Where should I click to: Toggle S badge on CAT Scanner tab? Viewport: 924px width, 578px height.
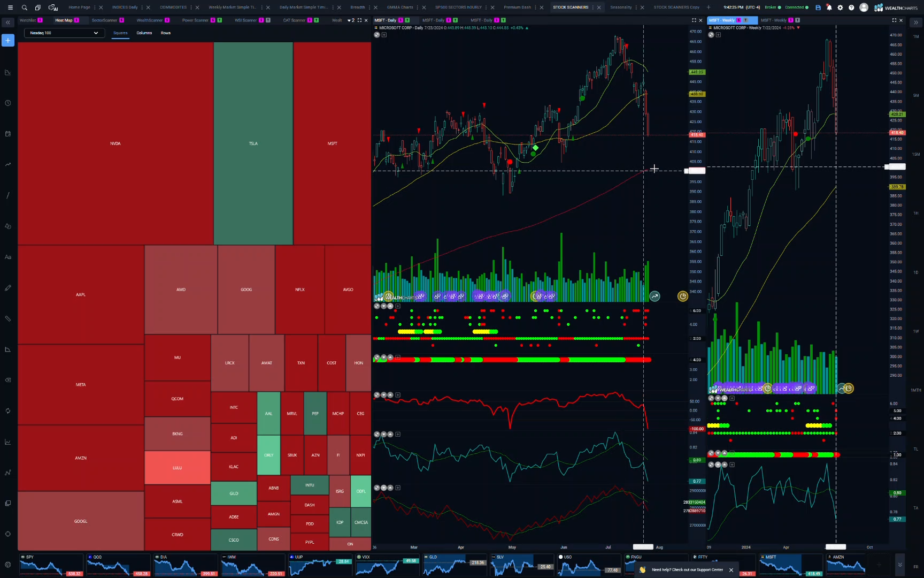310,20
